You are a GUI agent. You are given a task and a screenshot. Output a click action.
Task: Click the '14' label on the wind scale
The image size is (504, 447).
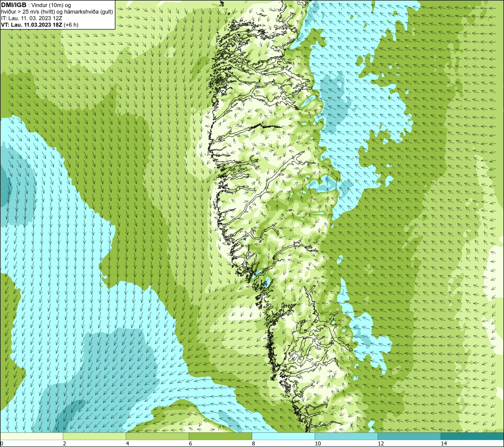click(444, 444)
